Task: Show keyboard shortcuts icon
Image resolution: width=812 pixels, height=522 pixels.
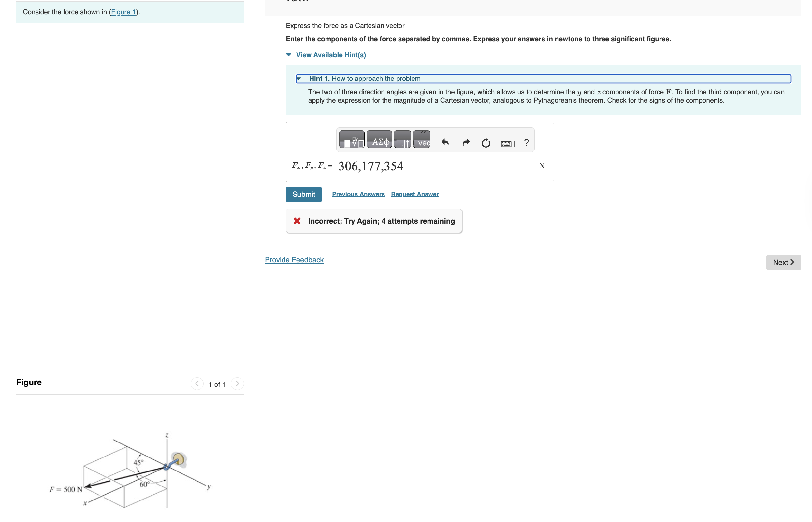Action: 507,144
